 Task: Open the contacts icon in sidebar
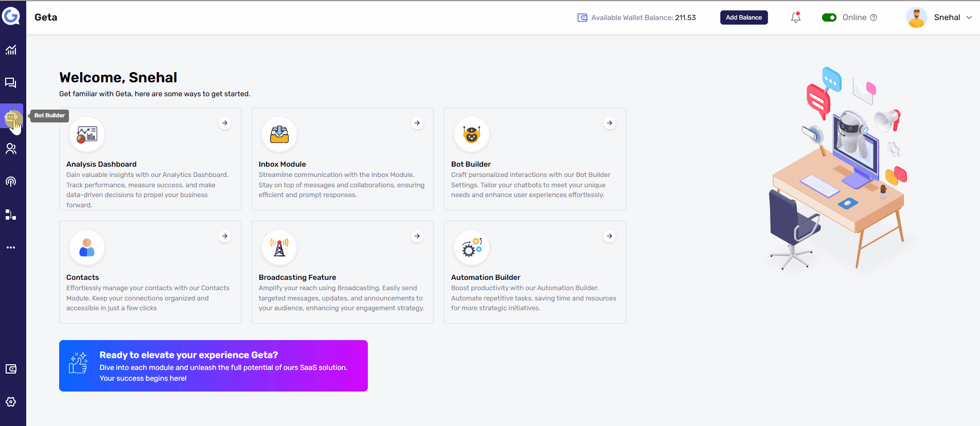coord(11,149)
